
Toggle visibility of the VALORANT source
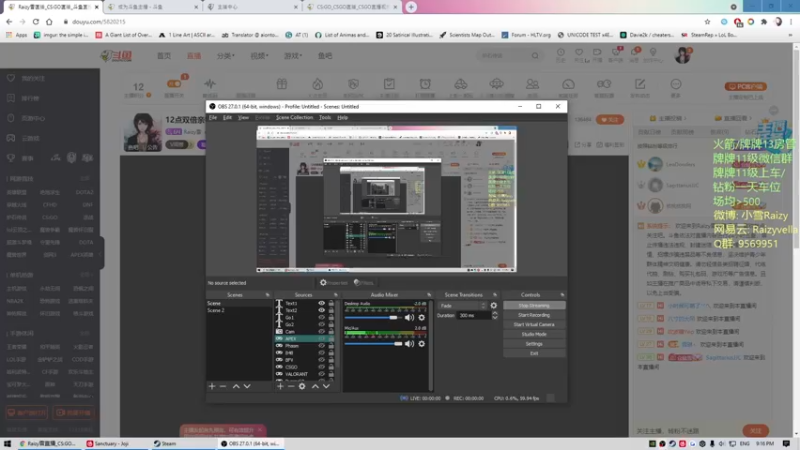321,374
